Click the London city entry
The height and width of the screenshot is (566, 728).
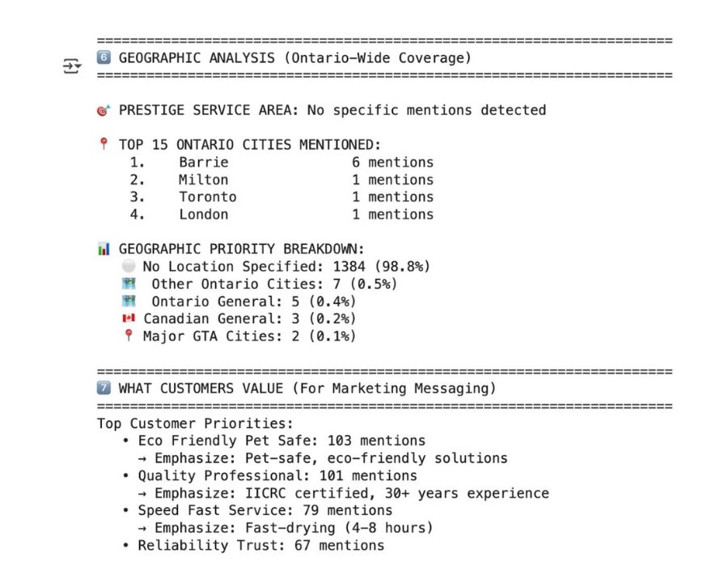click(x=203, y=215)
